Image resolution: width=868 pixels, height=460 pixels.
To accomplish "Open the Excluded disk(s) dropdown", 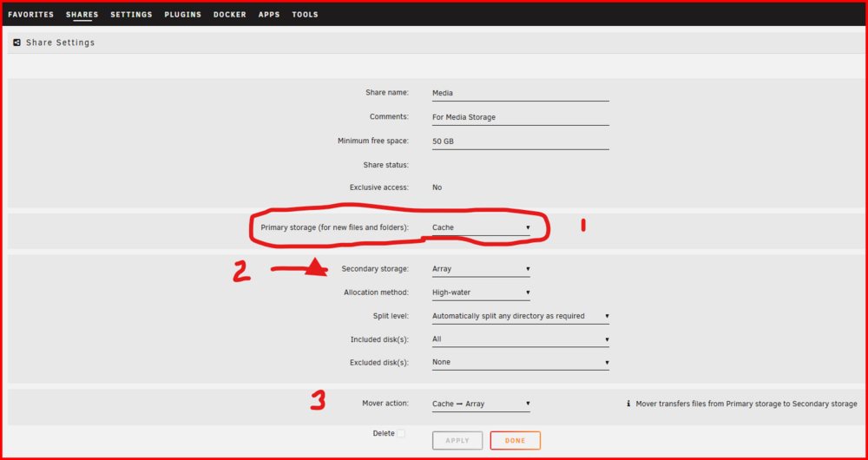I will click(x=520, y=362).
